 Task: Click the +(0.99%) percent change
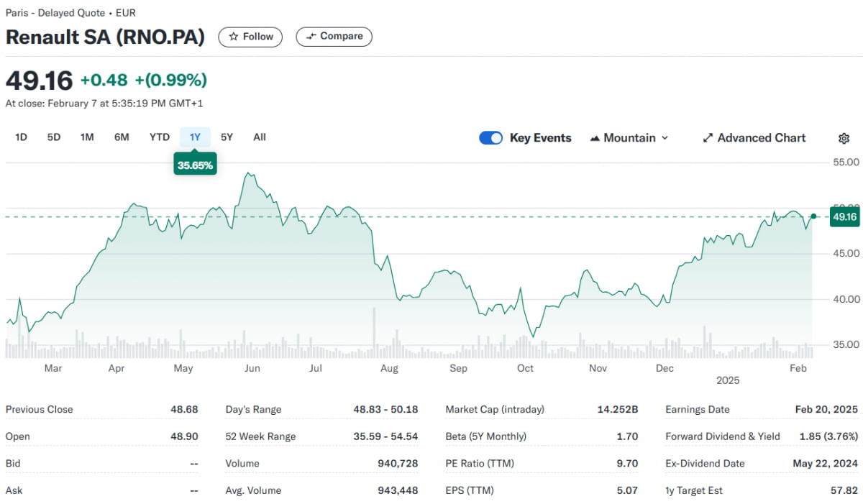click(x=171, y=80)
